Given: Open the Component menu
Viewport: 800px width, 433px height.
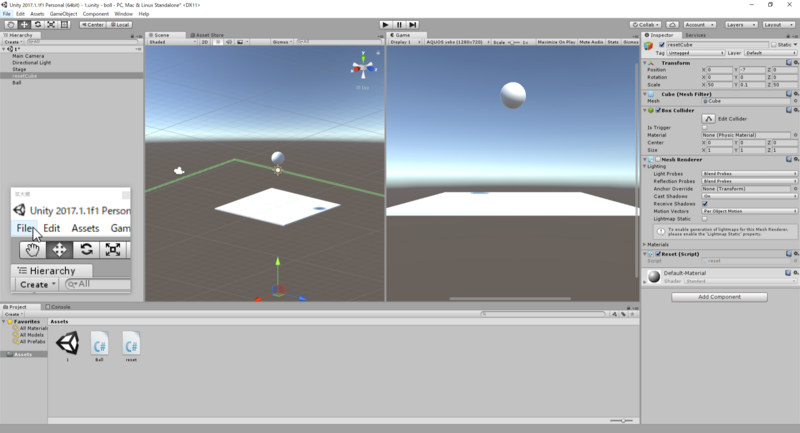Looking at the screenshot, I should coord(95,14).
